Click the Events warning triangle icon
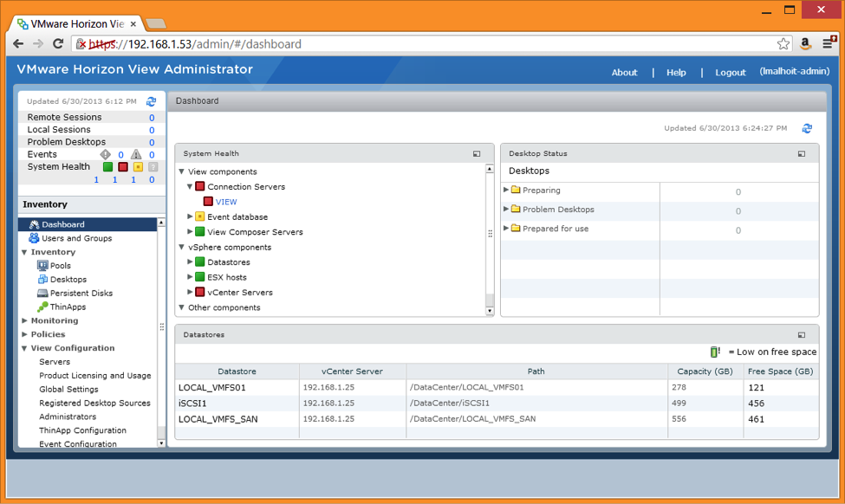Screen dimensions: 845x504 (136, 154)
